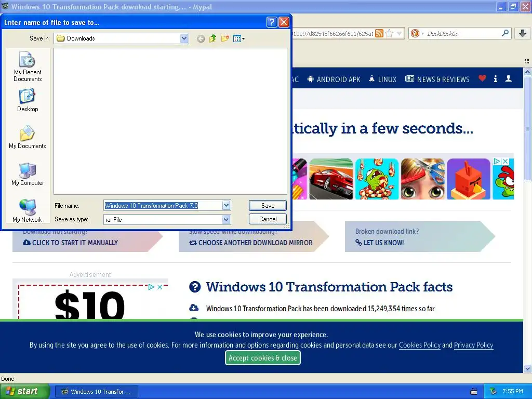Viewport: 532px width, 399px height.
Task: Expand the Save in folder dropdown
Action: pyautogui.click(x=184, y=38)
